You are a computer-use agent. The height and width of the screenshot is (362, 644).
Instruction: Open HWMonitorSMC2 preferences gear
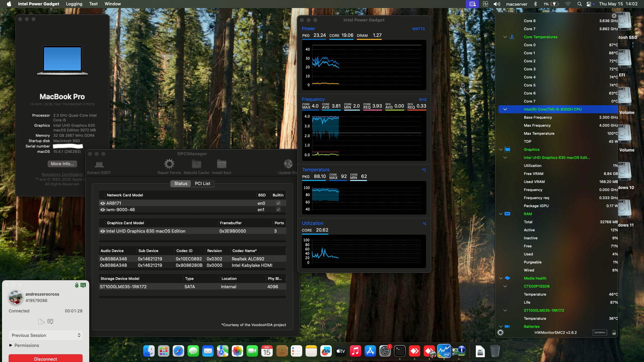pyautogui.click(x=501, y=333)
